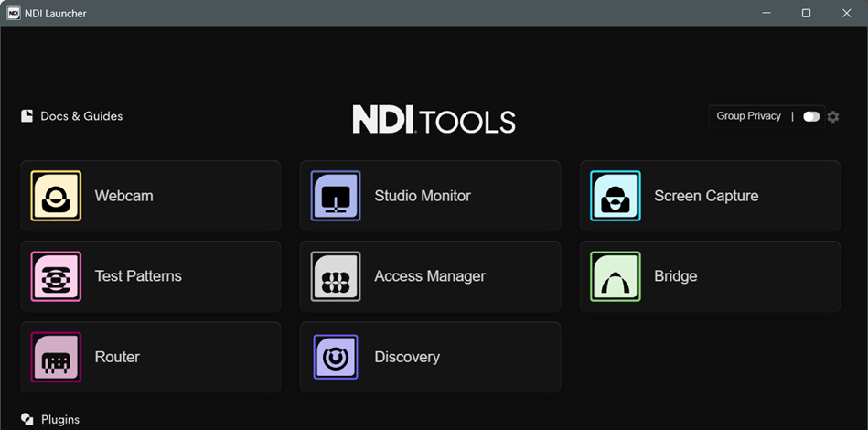
Task: Click the Docs & Guides document icon
Action: tap(27, 115)
